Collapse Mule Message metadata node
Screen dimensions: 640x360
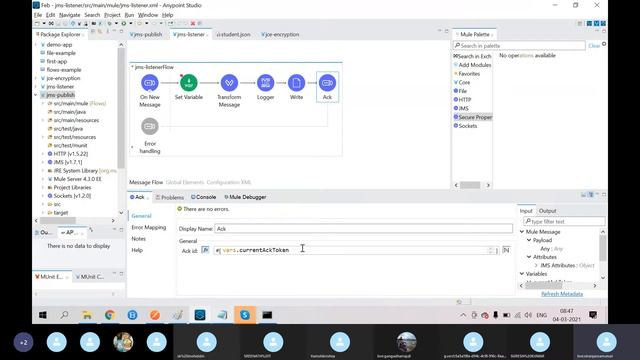(522, 232)
